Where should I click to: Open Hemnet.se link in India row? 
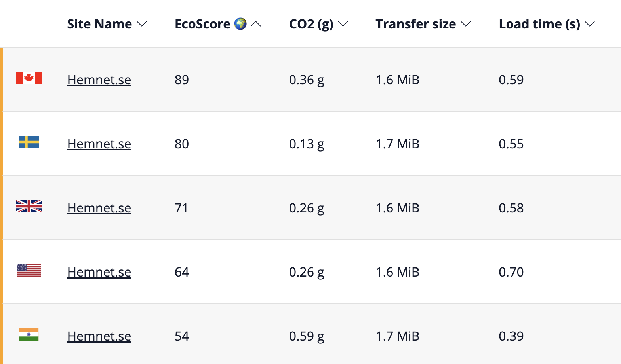click(99, 336)
